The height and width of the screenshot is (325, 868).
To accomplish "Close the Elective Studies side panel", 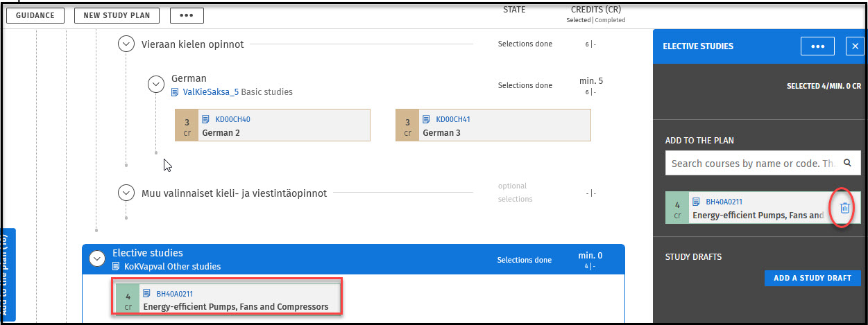I will (x=854, y=46).
